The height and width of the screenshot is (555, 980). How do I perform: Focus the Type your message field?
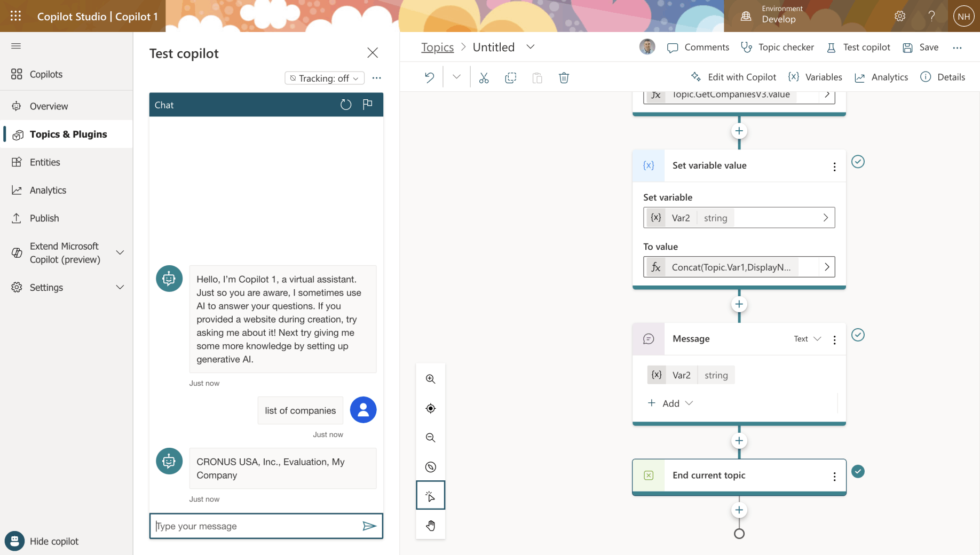255,526
